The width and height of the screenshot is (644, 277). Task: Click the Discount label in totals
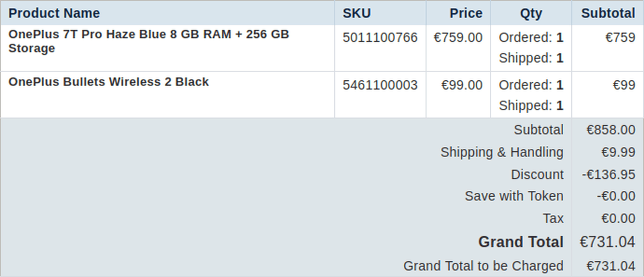click(x=537, y=175)
